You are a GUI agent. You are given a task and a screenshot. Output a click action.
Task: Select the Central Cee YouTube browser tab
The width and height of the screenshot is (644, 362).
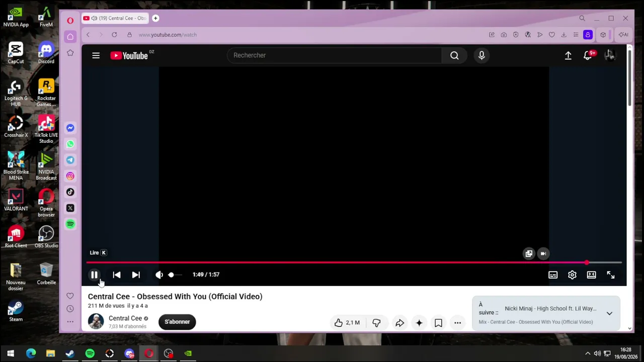(115, 18)
